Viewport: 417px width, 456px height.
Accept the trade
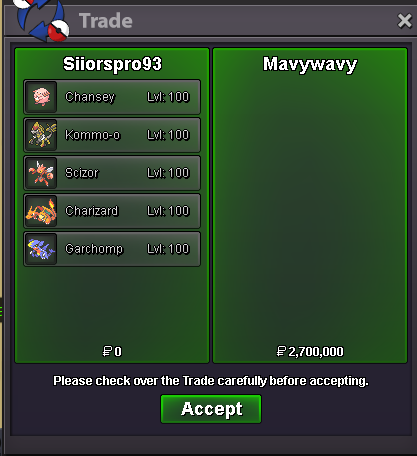coord(211,409)
